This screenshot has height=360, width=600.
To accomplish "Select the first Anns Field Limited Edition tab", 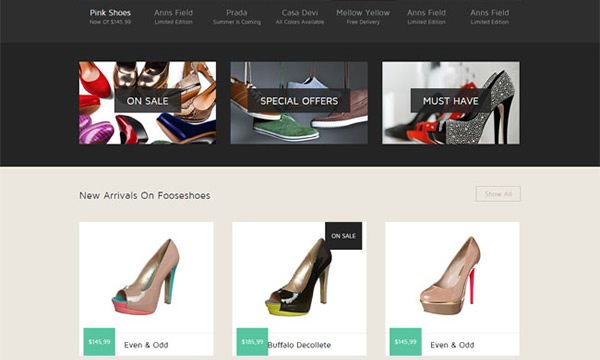I will coord(173,17).
